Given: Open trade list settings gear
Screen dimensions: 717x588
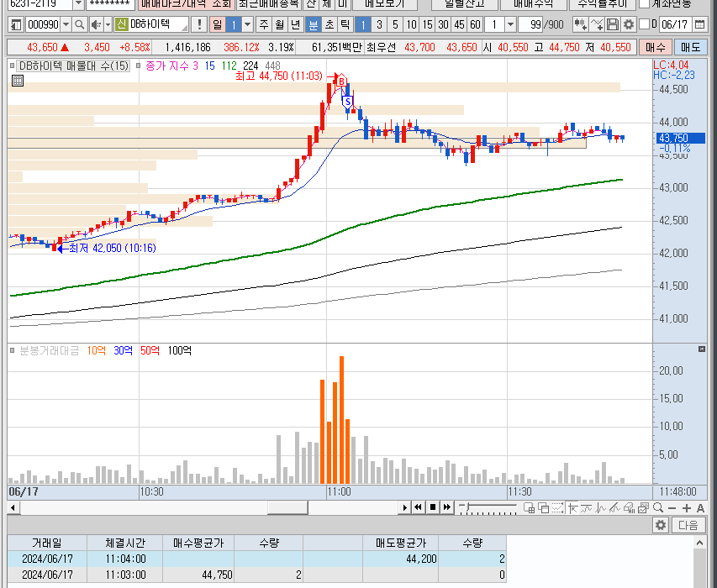Looking at the screenshot, I should (661, 525).
